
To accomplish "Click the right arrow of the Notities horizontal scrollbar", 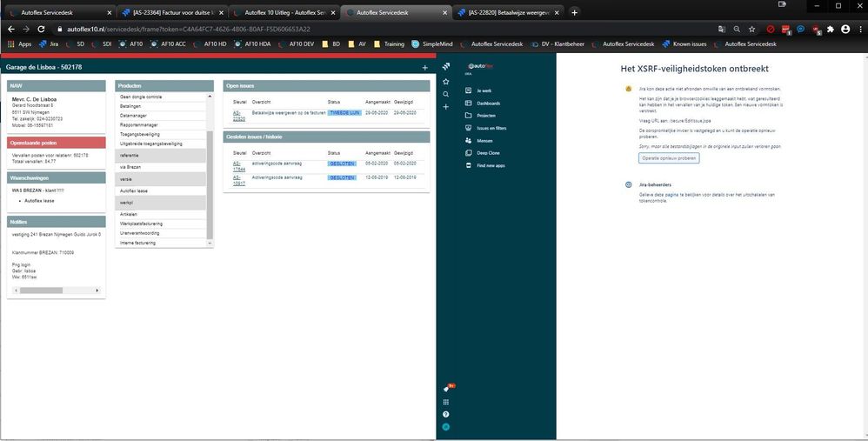I will point(97,291).
